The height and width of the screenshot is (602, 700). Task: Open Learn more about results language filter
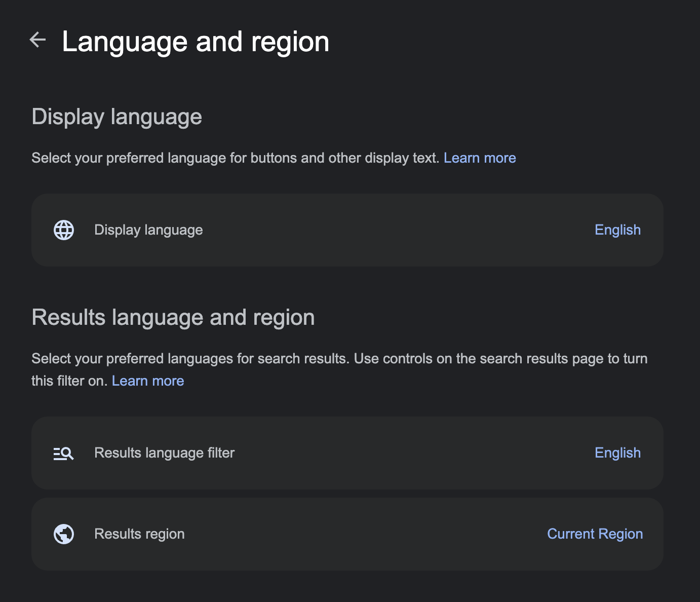coord(147,381)
